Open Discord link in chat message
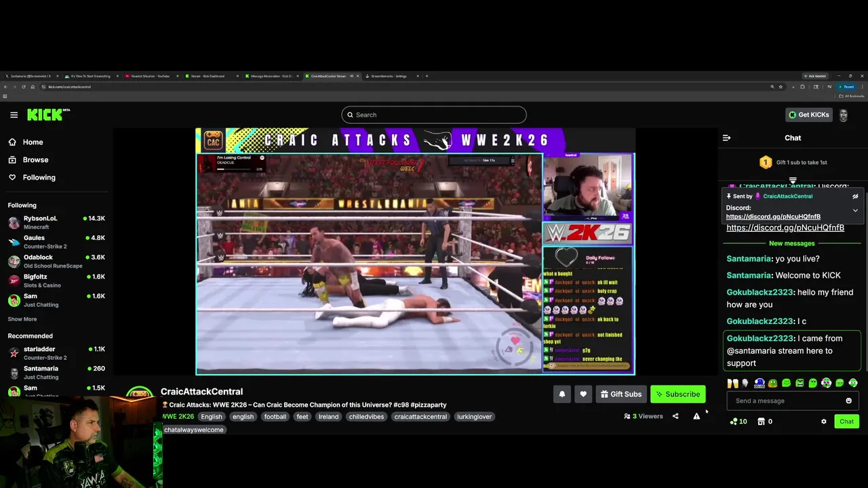Viewport: 868px width, 488px height. (785, 228)
